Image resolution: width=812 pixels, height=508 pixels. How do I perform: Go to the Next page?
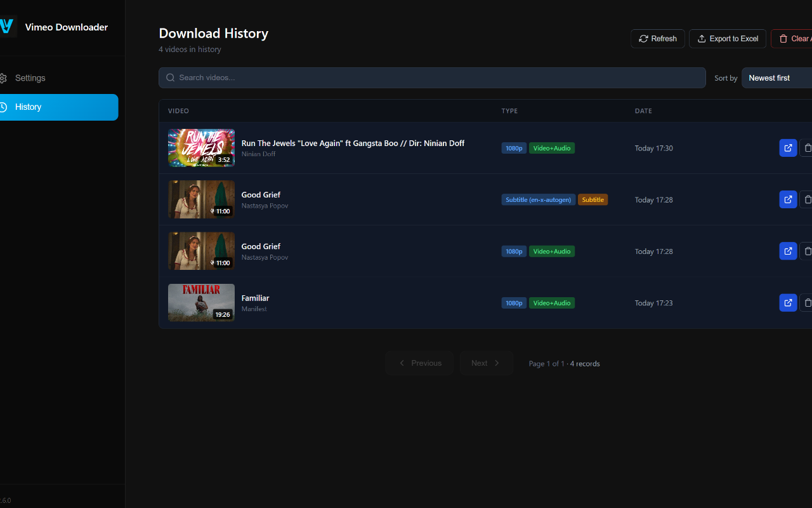487,363
